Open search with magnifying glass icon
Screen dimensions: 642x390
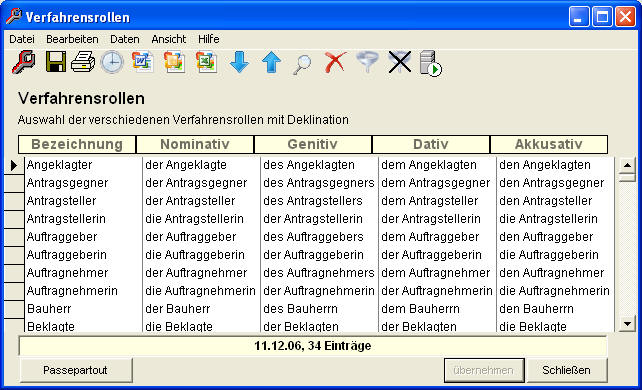[x=302, y=64]
